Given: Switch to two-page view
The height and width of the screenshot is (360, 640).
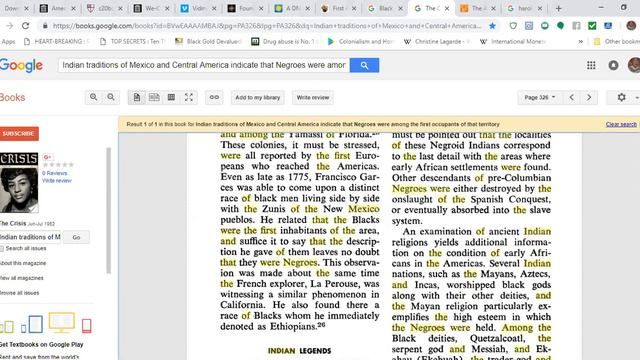Looking at the screenshot, I should click(x=154, y=98).
